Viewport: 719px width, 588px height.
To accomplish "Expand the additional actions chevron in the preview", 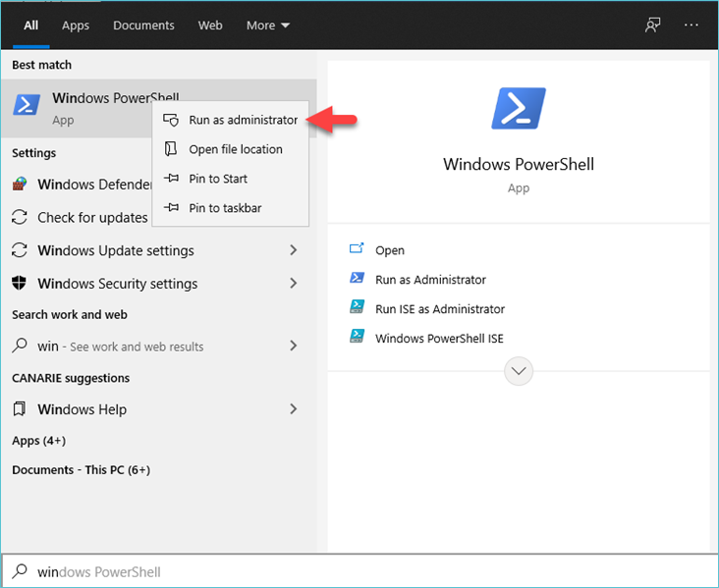I will point(518,371).
